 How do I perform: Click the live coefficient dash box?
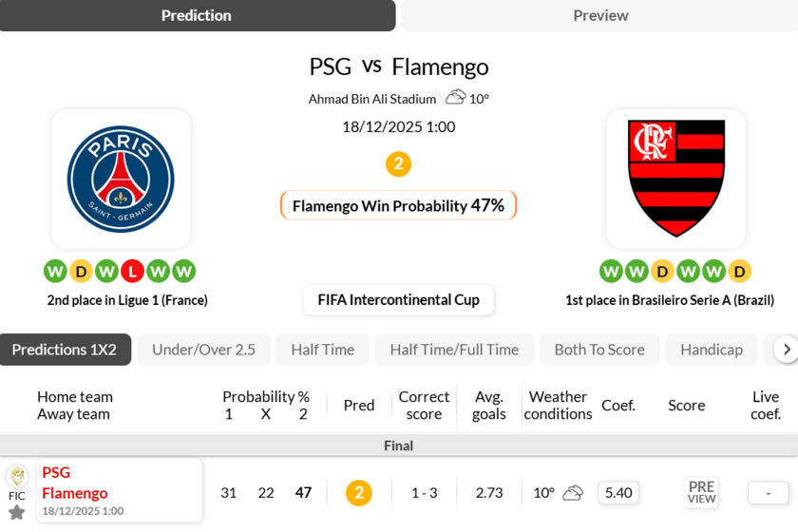click(x=768, y=493)
